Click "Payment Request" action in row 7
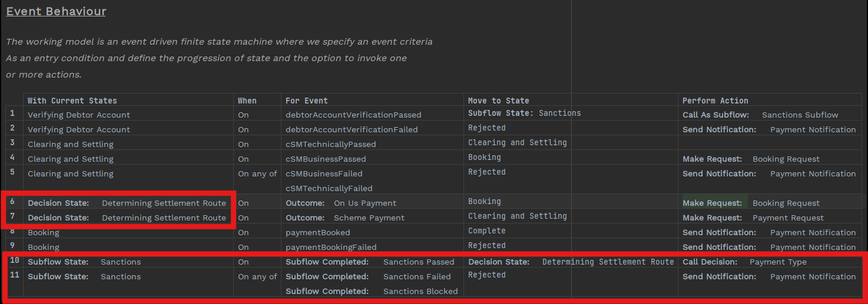 click(788, 218)
